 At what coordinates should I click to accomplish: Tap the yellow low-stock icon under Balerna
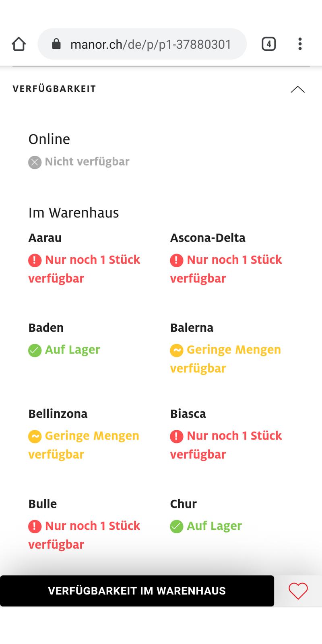click(x=177, y=350)
